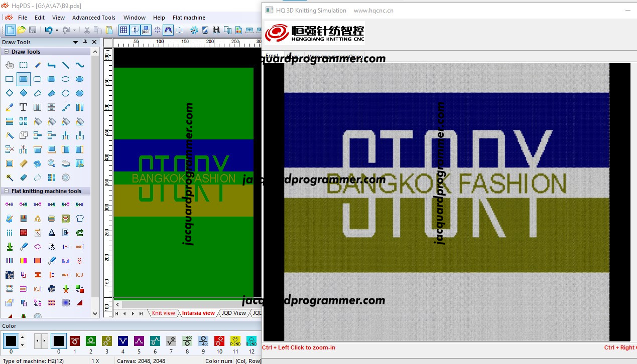Click the ICJ icon in knitting machine tools
The image size is (637, 364).
pyautogui.click(x=80, y=275)
